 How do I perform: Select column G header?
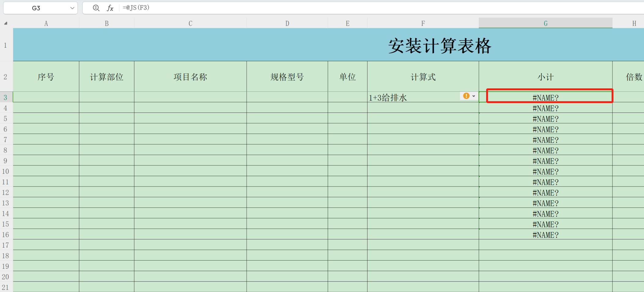point(545,23)
